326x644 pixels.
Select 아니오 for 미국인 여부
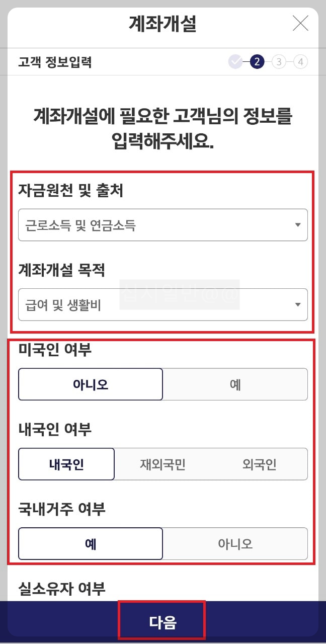[x=91, y=384]
